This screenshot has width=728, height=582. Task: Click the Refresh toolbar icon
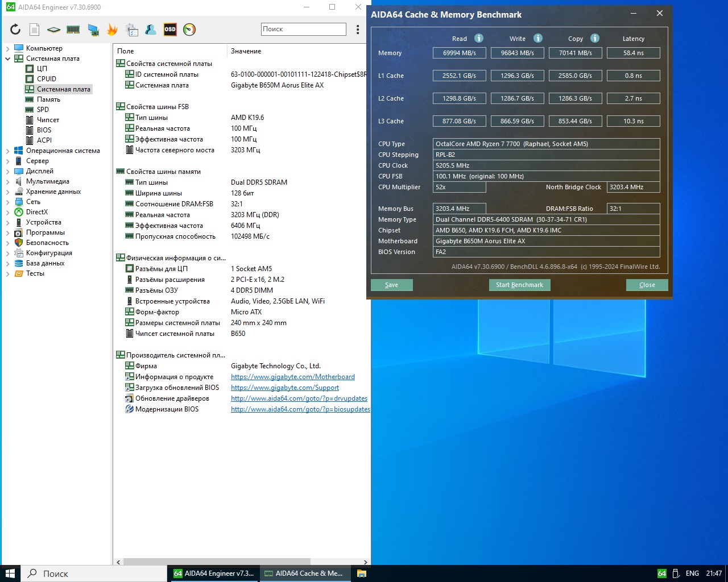[x=15, y=30]
